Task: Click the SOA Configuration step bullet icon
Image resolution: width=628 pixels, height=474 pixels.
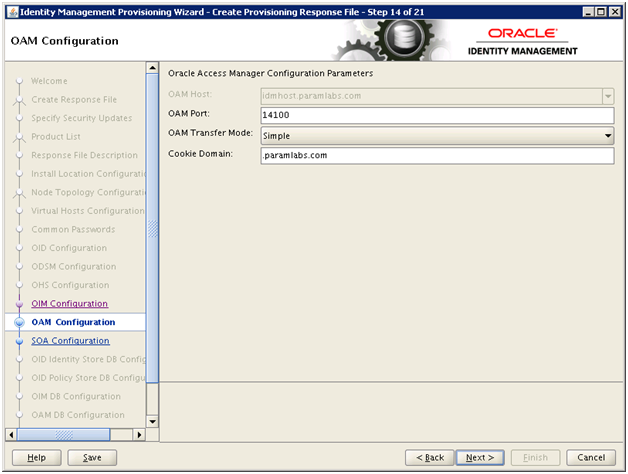Action: click(19, 341)
